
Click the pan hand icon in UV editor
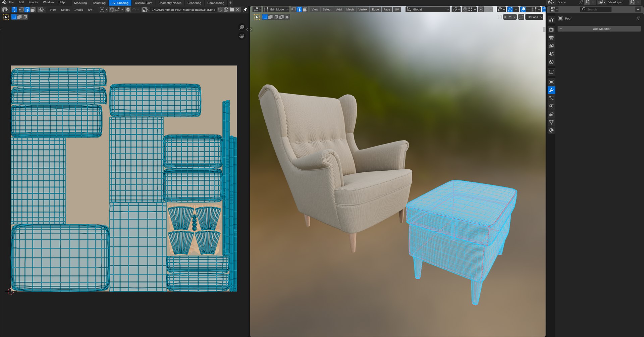[242, 36]
